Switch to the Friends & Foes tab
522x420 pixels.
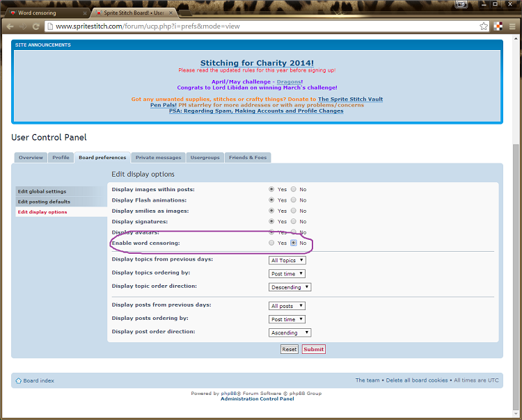coord(248,157)
